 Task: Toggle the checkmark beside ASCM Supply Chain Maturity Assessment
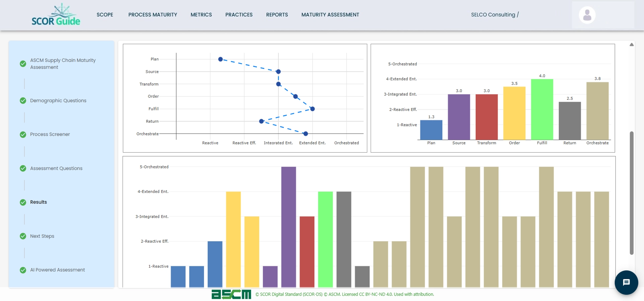click(23, 64)
